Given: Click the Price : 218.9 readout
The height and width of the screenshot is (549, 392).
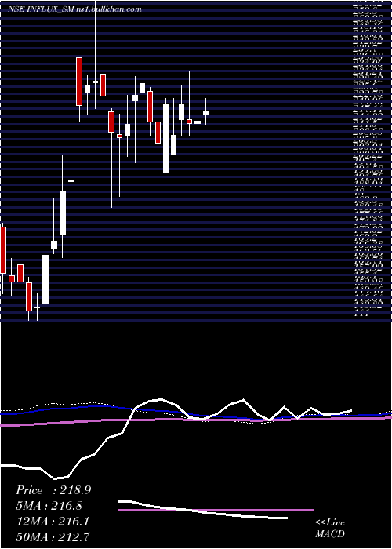Looking at the screenshot, I should (53, 490).
